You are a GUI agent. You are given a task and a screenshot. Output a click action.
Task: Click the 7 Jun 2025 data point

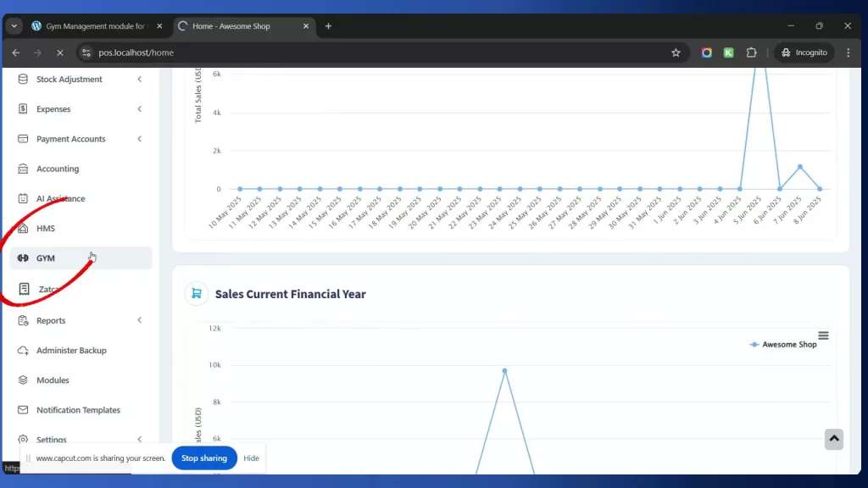click(800, 167)
